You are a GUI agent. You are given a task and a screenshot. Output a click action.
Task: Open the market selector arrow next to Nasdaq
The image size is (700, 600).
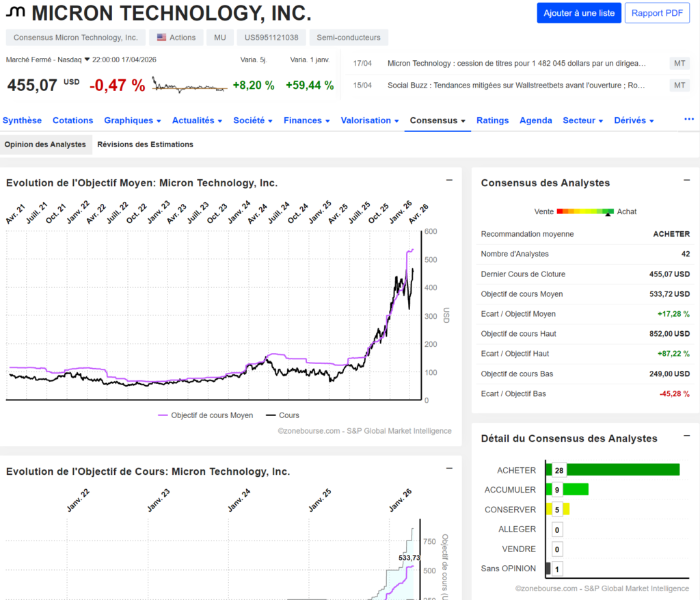[x=87, y=60]
